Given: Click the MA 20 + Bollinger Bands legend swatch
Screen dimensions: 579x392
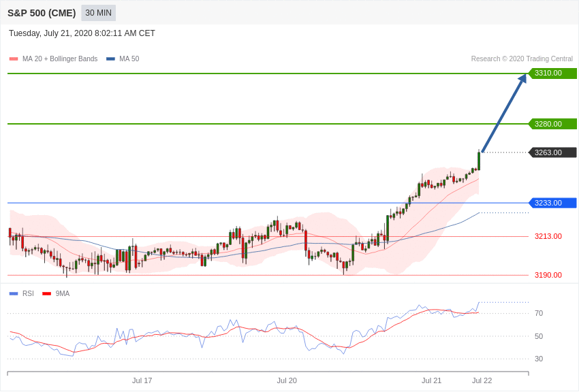Looking at the screenshot, I should point(14,59).
